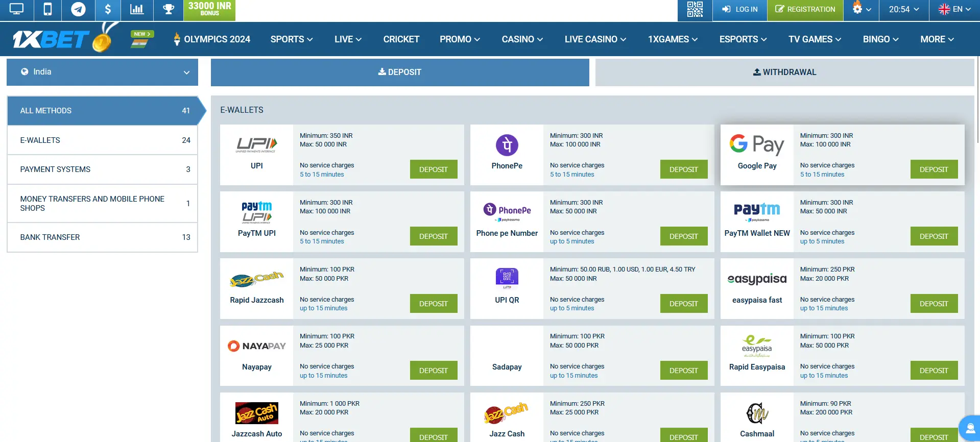Open the statistics bar chart icon
980x442 pixels.
[x=137, y=10]
